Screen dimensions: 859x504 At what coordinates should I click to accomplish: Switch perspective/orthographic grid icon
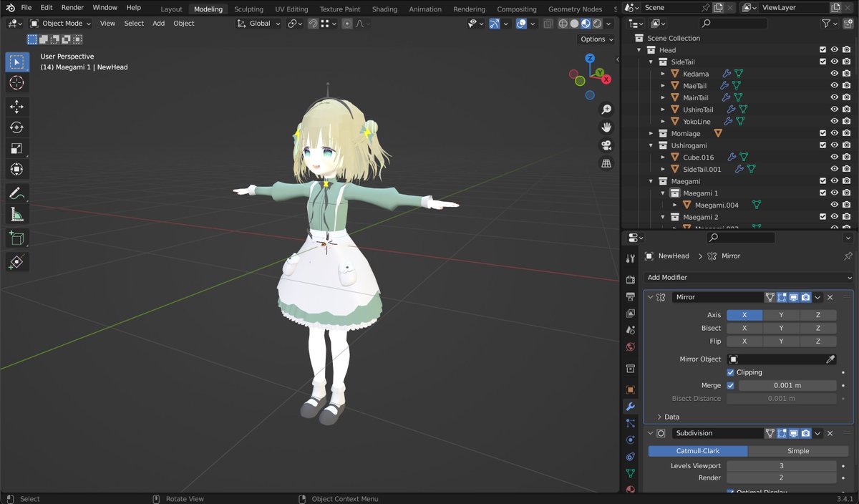click(x=606, y=163)
